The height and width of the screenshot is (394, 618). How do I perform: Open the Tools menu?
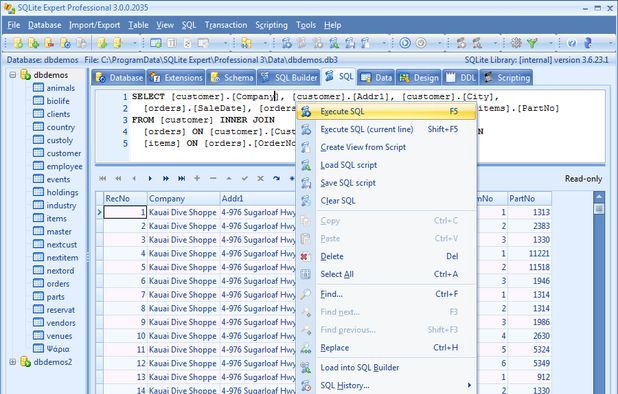coord(306,25)
